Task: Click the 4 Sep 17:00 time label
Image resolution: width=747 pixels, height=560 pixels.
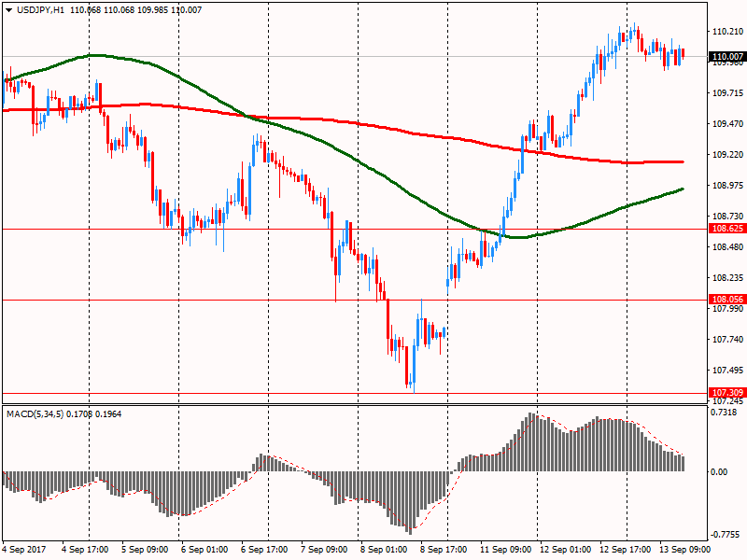Action: [85, 550]
